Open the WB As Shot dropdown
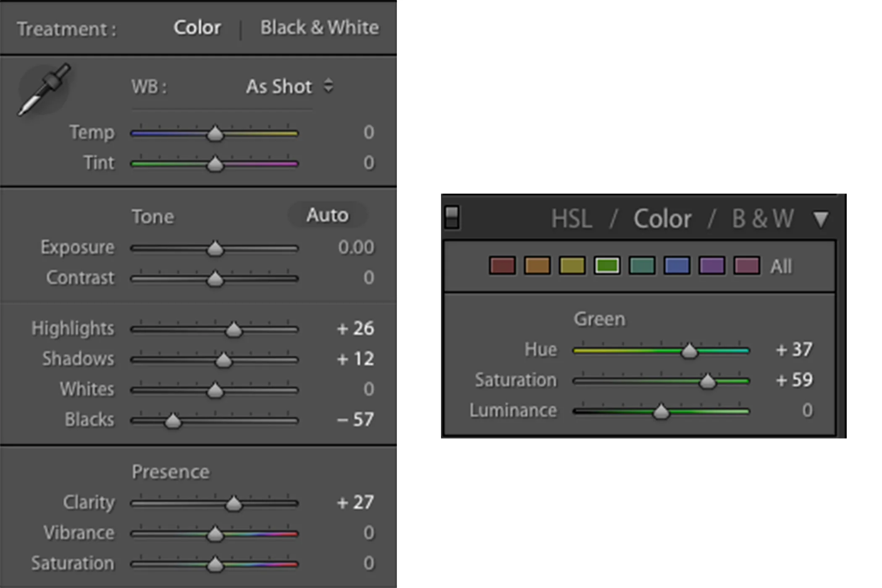Image resolution: width=882 pixels, height=588 pixels. 289,87
